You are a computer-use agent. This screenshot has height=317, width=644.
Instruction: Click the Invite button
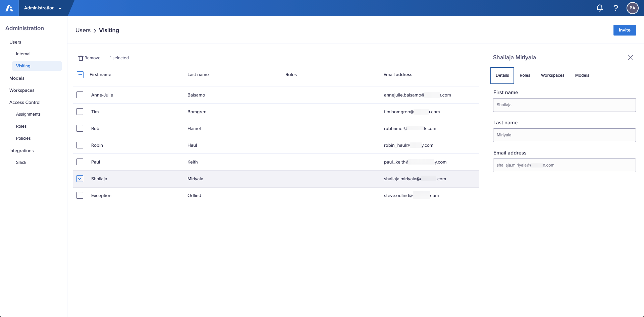point(624,30)
